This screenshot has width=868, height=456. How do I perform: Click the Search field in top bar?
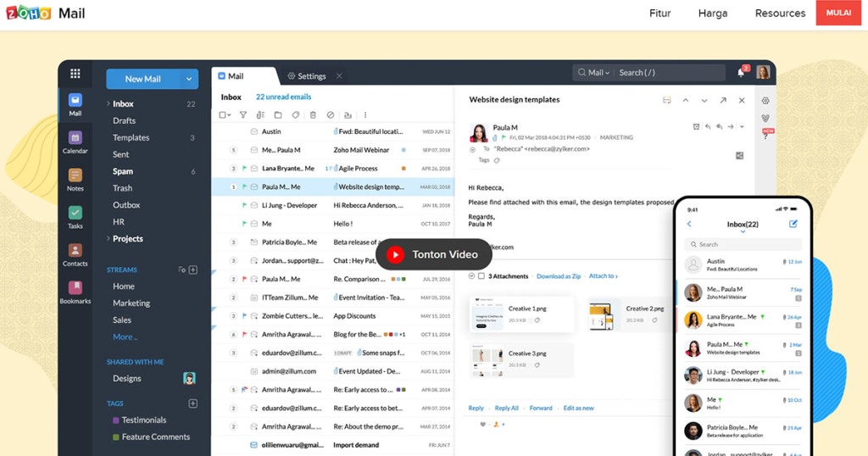pos(670,73)
